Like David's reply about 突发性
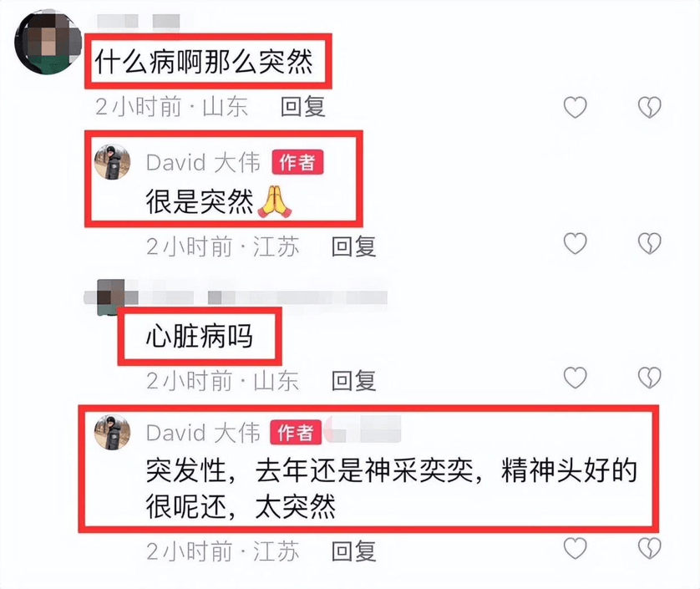Image resolution: width=700 pixels, height=589 pixels. point(575,548)
